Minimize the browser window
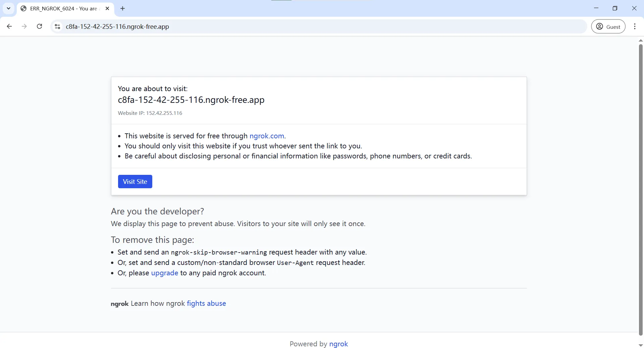 click(596, 8)
